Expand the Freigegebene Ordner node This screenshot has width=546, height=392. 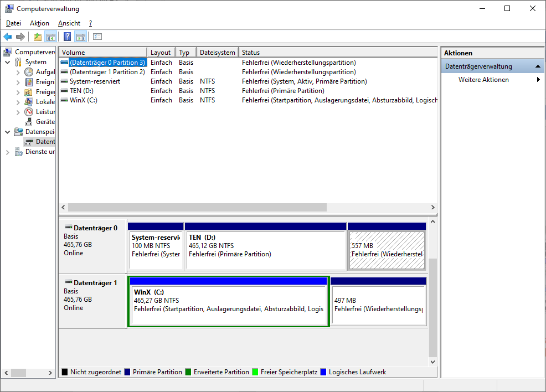point(18,92)
